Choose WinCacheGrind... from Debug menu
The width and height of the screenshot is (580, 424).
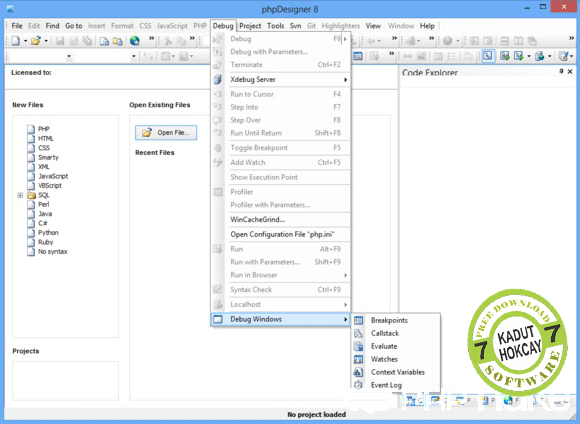(281, 219)
